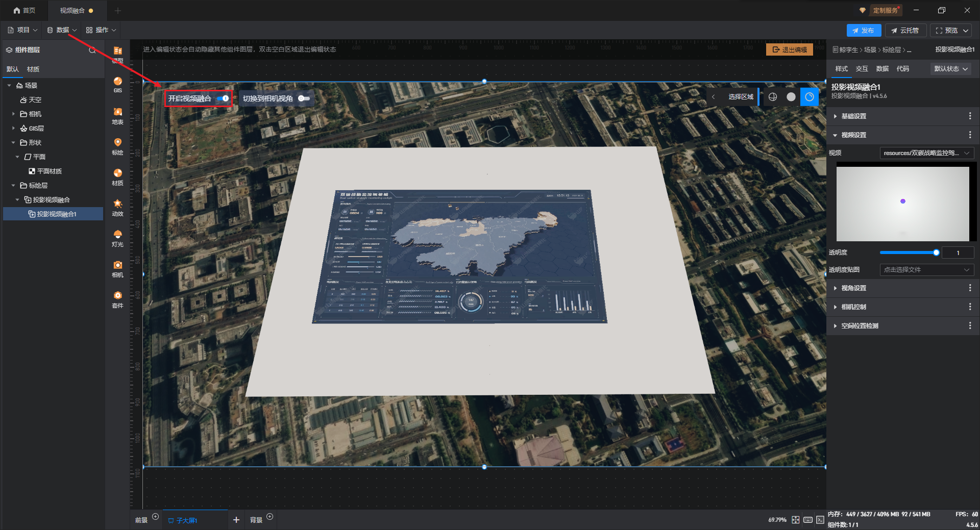This screenshot has width=980, height=530.
Task: Add a new foreground layer with the plus icon
Action: (156, 517)
